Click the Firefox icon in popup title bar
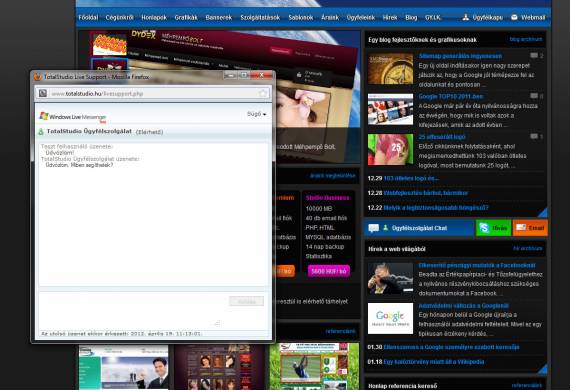Image resolution: width=570 pixels, height=390 pixels. click(x=37, y=77)
